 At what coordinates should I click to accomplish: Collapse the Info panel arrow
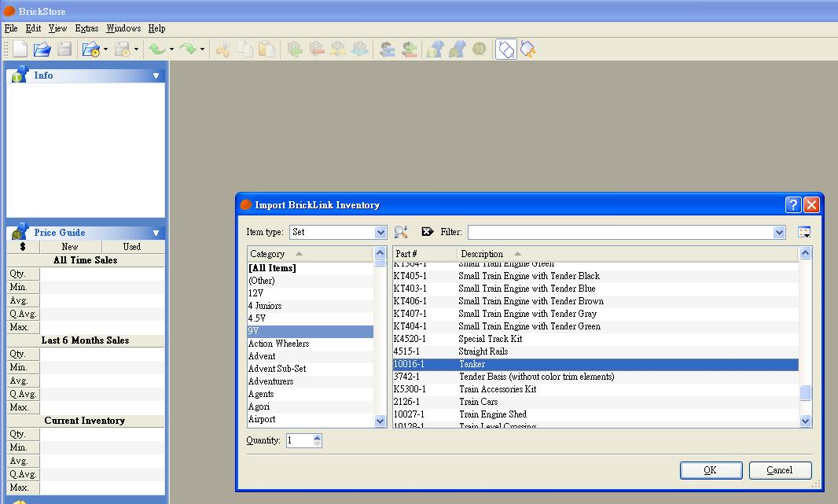coord(156,75)
